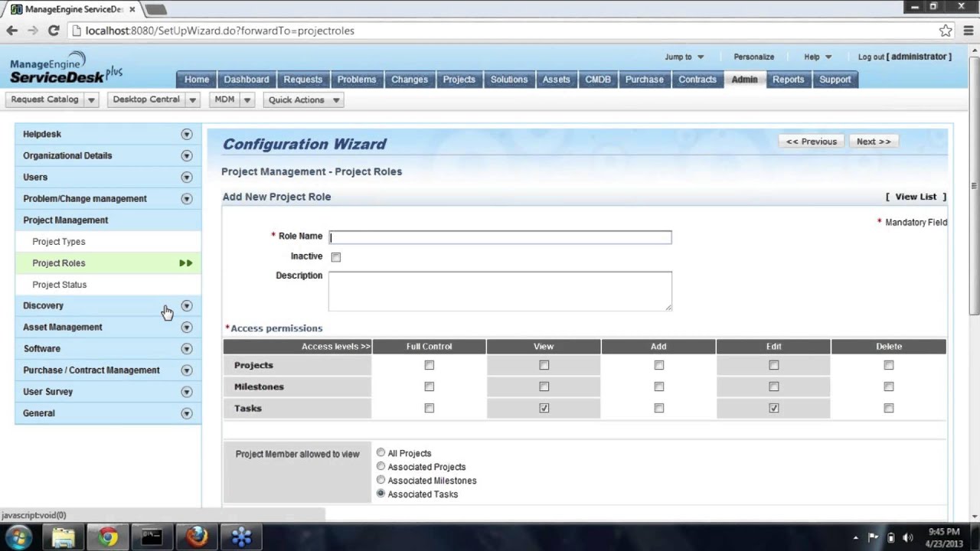Switch to the Requests tab
The height and width of the screenshot is (551, 980).
point(303,80)
